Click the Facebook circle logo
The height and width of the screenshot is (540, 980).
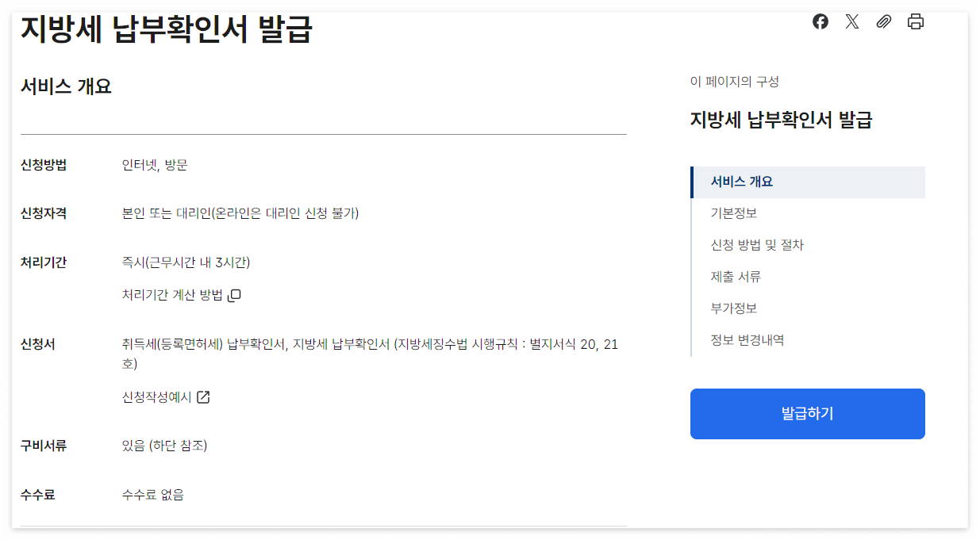820,21
